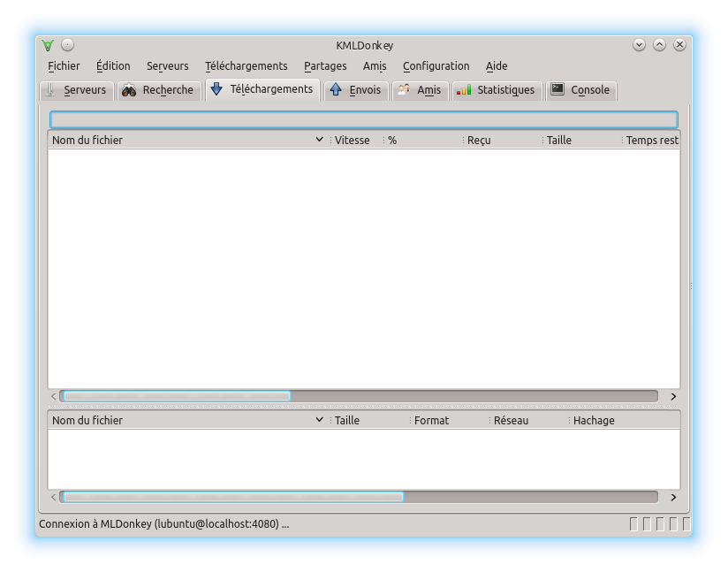The height and width of the screenshot is (572, 728).
Task: Click left arrow of lower horizontal scrollbar
Action: pos(53,497)
